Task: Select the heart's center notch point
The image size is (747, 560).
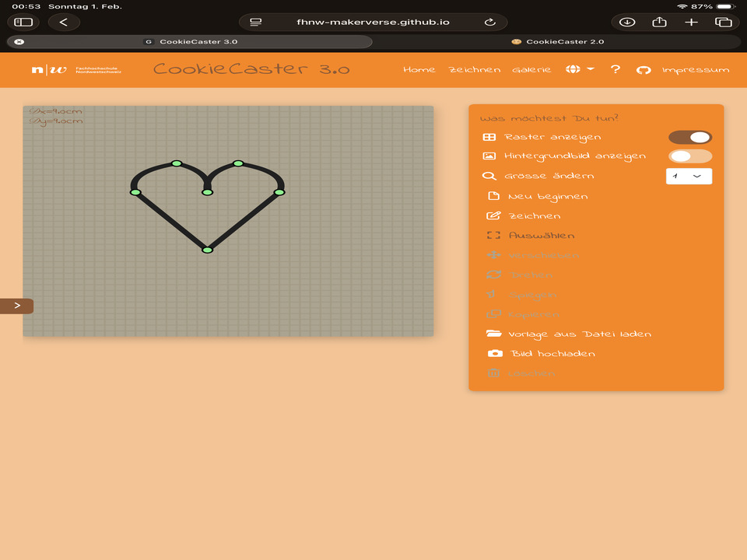Action: click(207, 192)
